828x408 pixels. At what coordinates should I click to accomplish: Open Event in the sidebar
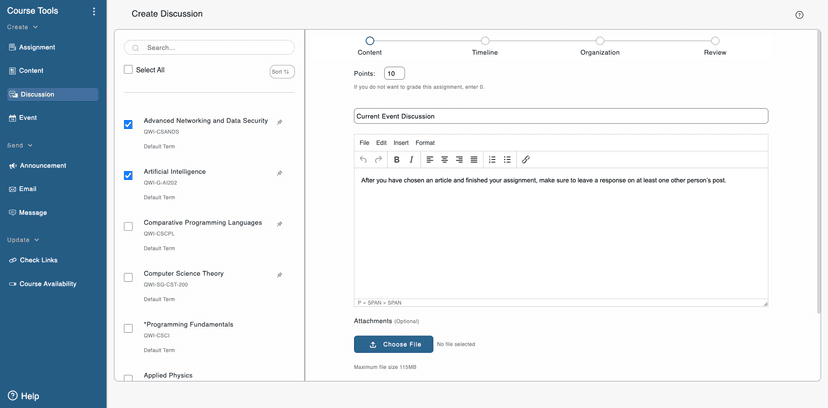tap(23, 118)
